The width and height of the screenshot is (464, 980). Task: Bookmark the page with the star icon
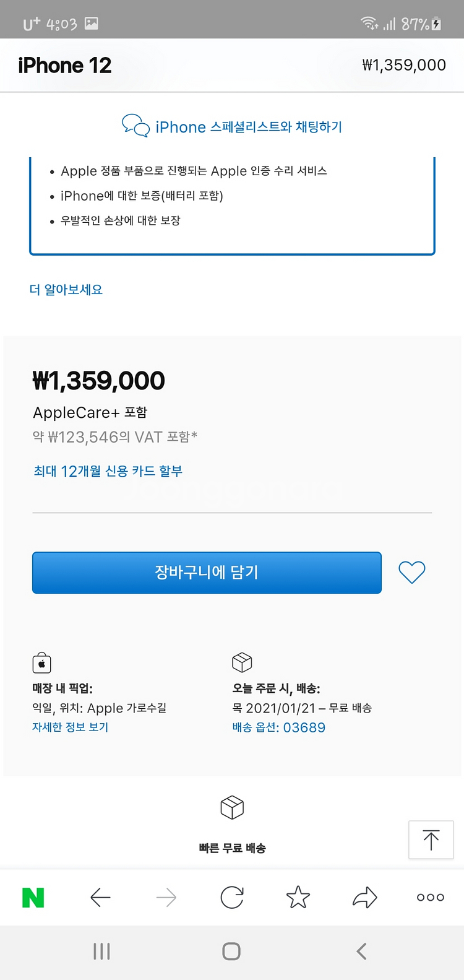298,897
